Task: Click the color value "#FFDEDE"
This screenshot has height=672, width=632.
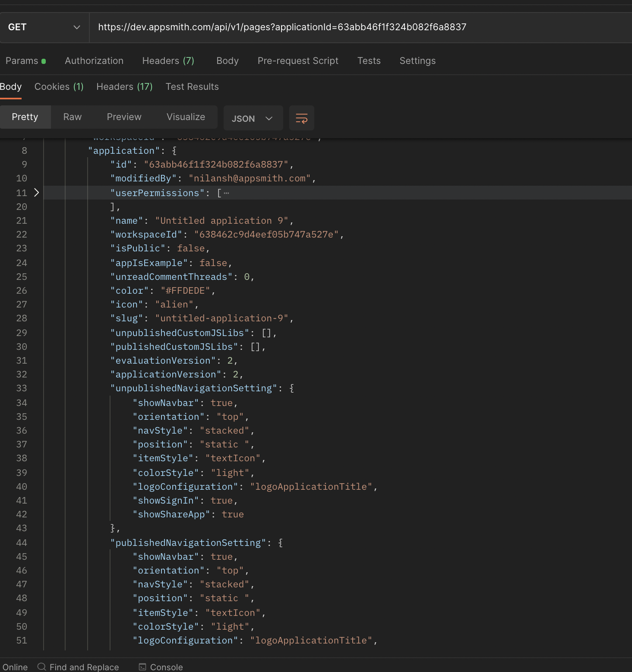Action: tap(186, 291)
